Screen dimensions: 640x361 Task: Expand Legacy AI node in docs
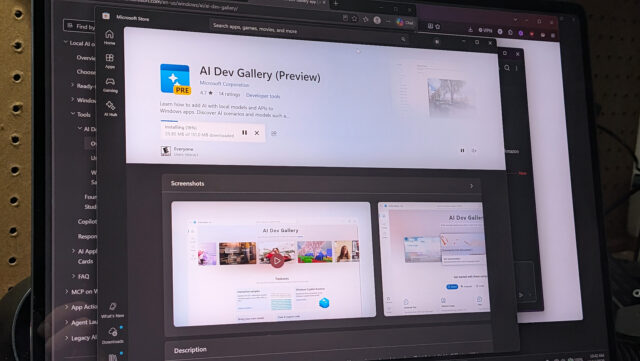(67, 337)
